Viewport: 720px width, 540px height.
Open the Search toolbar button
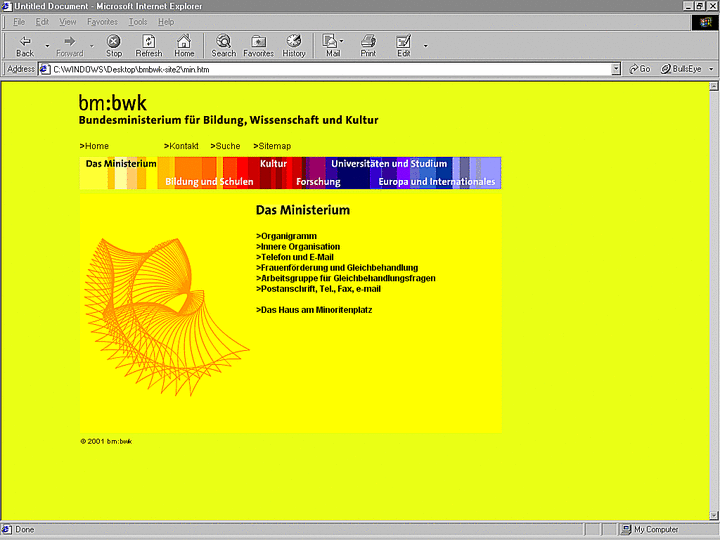pyautogui.click(x=224, y=46)
